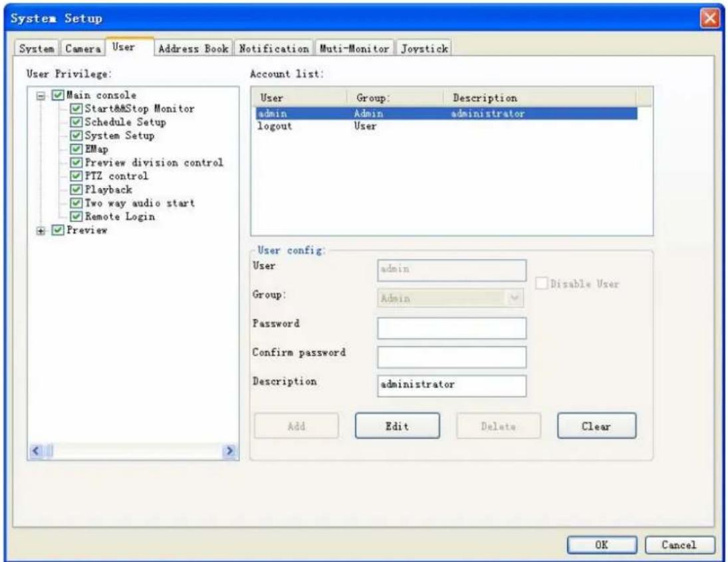Screen dimensions: 728x562
Task: Open the Address Book tab
Action: pos(193,48)
